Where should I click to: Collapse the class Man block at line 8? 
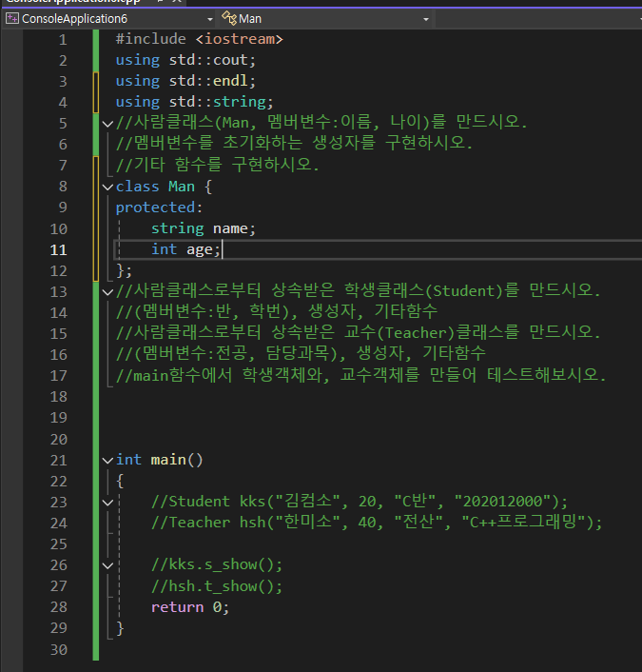(107, 187)
